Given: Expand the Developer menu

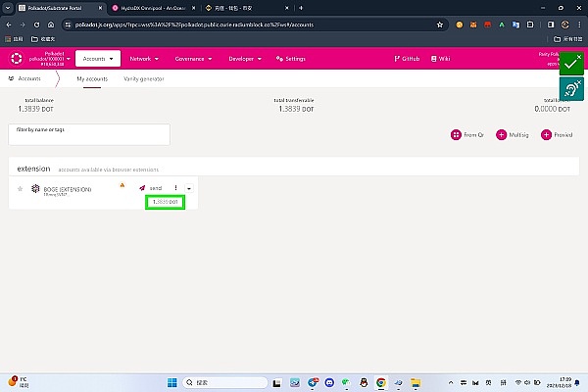Looking at the screenshot, I should click(245, 59).
